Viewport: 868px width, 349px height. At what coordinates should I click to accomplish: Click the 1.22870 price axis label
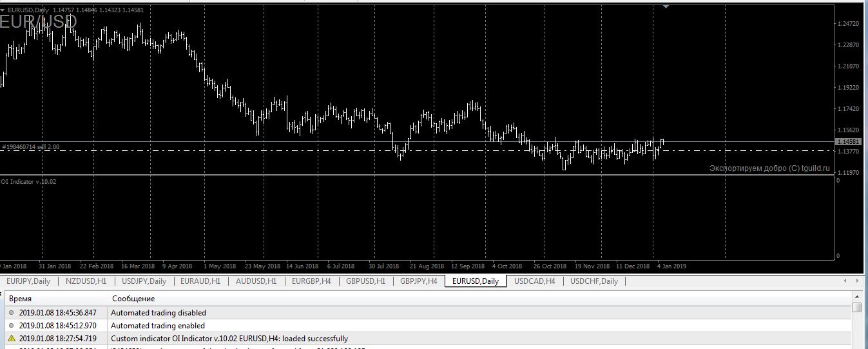tap(848, 45)
